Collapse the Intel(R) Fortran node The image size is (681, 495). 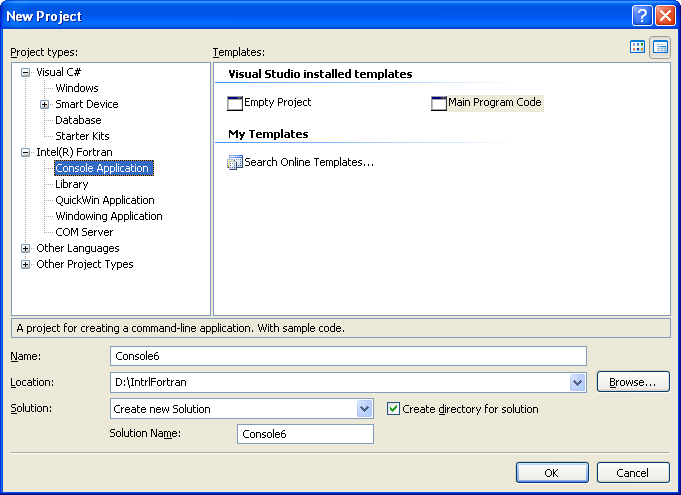tap(26, 152)
